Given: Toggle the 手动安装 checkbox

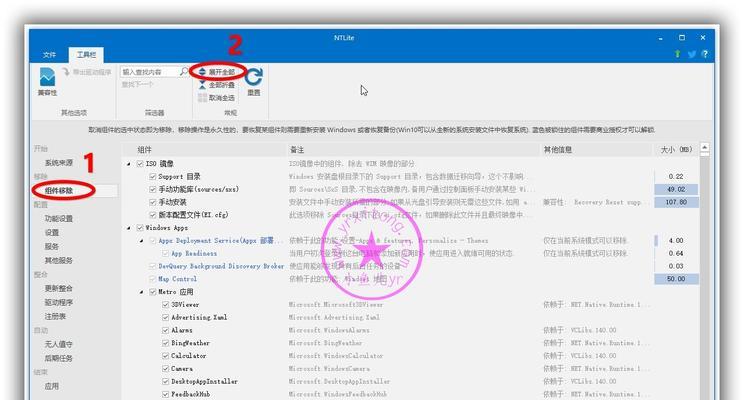Looking at the screenshot, I should pyautogui.click(x=153, y=202).
